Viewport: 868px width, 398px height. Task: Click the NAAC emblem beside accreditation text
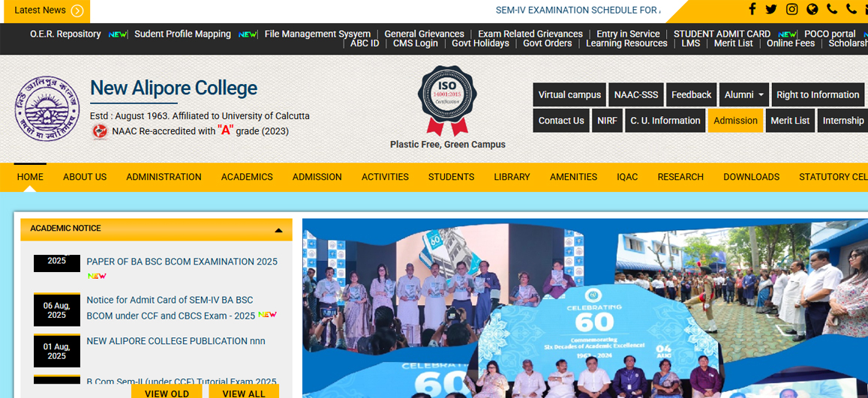[100, 131]
